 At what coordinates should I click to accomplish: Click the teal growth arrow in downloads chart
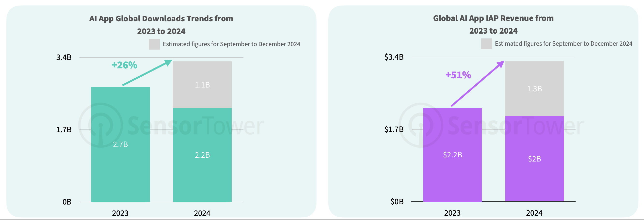[147, 73]
